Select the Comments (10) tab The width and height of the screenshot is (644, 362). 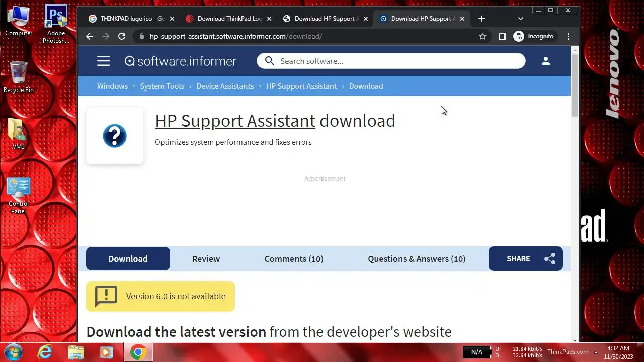[294, 259]
